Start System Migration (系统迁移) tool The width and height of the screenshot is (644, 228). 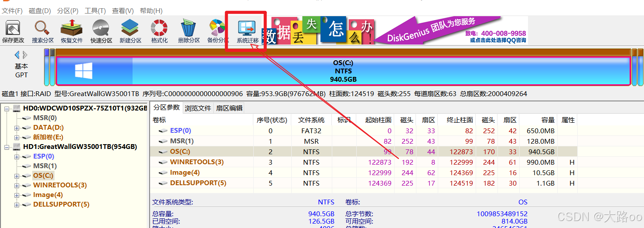click(247, 31)
